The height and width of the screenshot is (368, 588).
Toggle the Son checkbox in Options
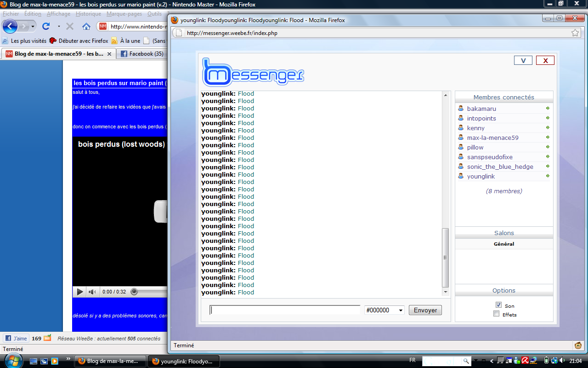(x=498, y=305)
